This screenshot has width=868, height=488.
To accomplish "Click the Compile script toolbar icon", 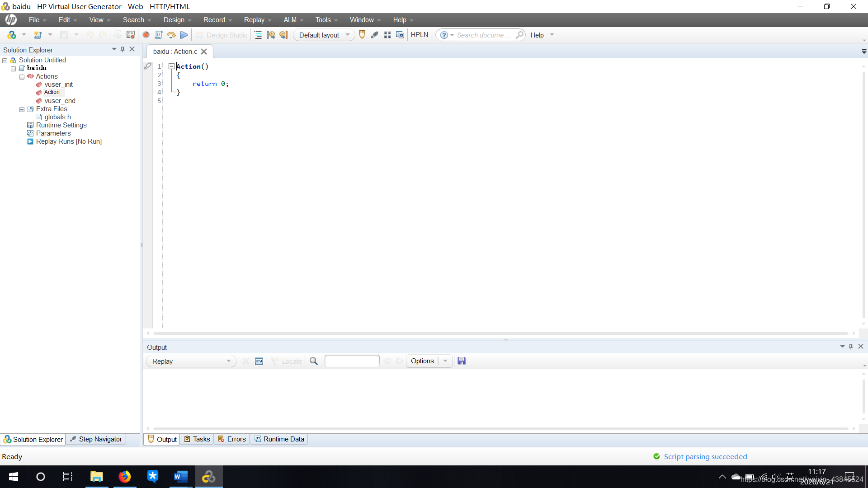I will 159,35.
